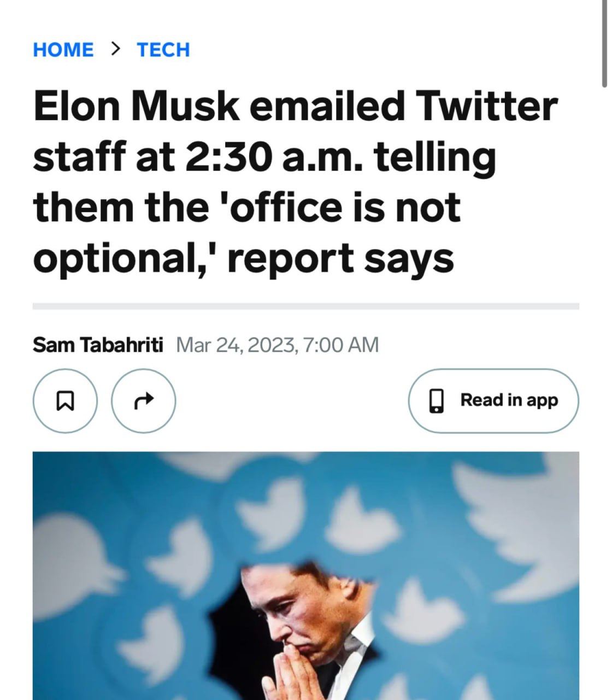Viewport: 612px width, 700px height.
Task: Click the gray divider line under the headline
Action: click(305, 306)
